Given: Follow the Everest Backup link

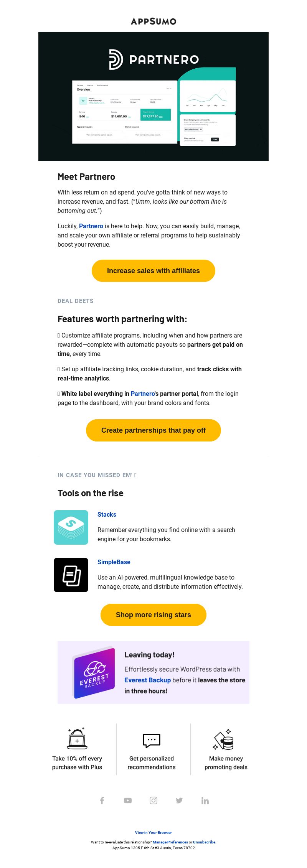Looking at the screenshot, I should point(147,680).
